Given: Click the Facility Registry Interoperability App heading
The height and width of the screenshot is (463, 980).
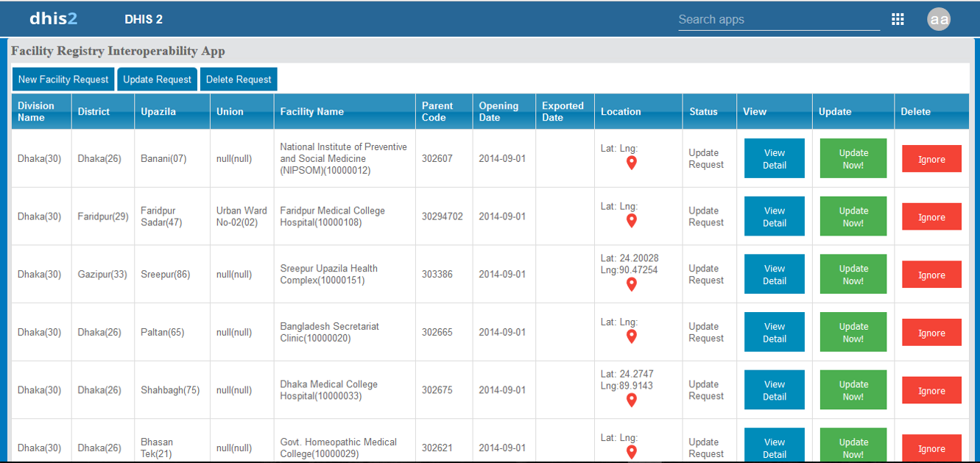Looking at the screenshot, I should [x=118, y=51].
